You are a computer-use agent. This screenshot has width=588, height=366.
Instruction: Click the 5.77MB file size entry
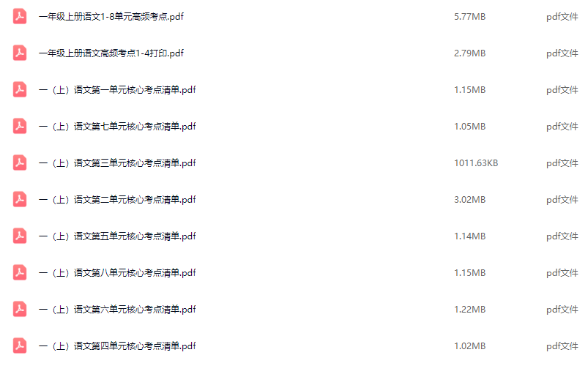coord(470,17)
